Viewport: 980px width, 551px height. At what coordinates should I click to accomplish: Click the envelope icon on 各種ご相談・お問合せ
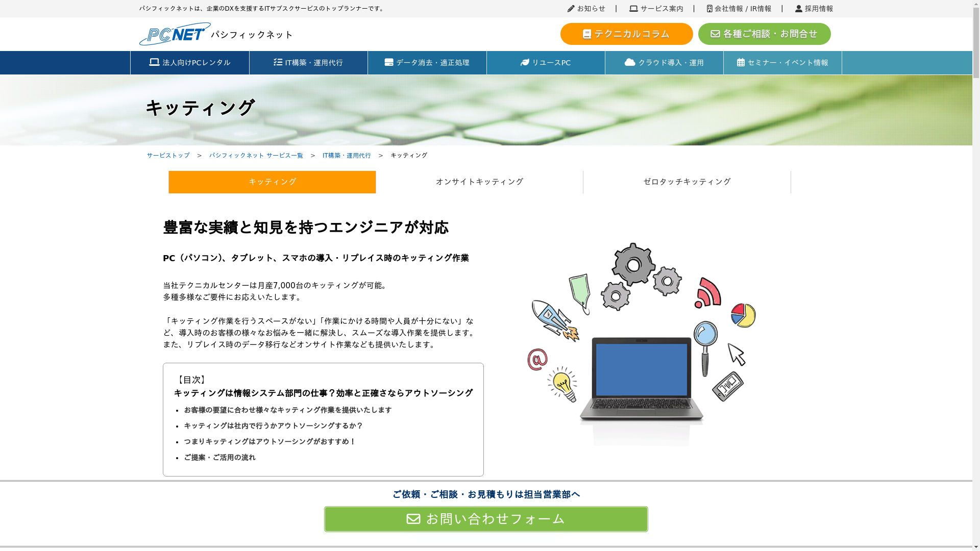715,34
